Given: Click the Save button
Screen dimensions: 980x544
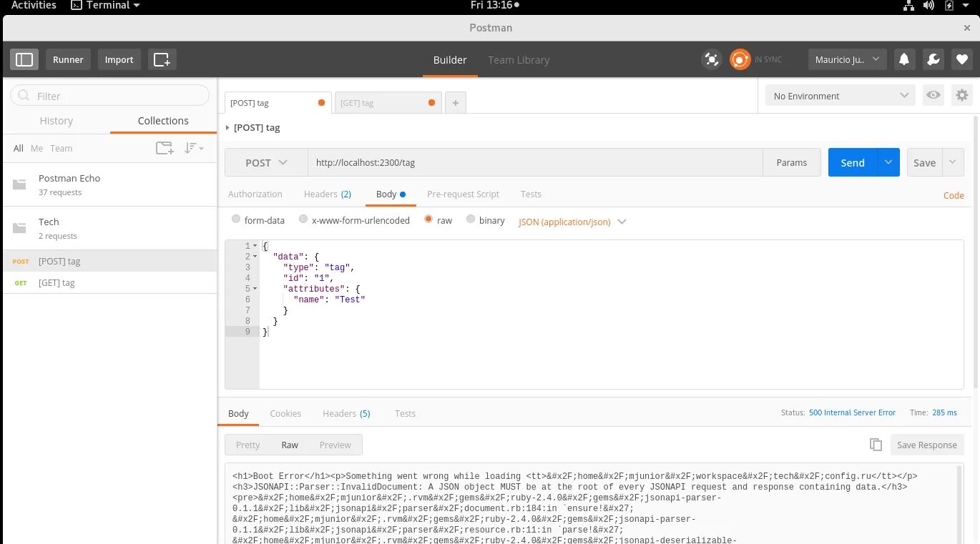Looking at the screenshot, I should 925,162.
